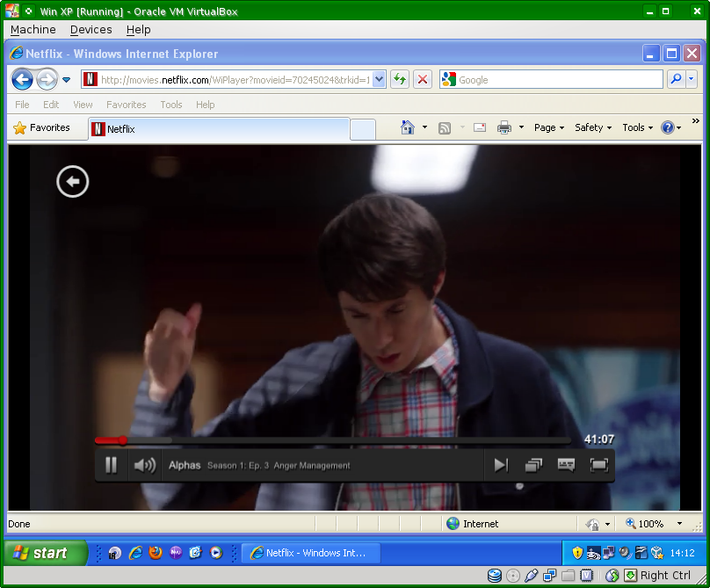Viewport: 710px width, 588px height.
Task: Open the Windows XP start menu
Action: click(x=46, y=553)
